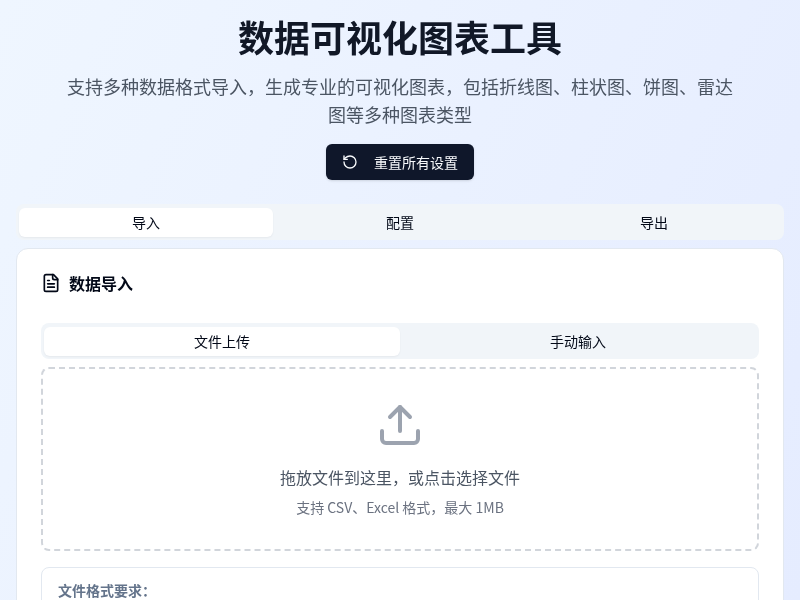Viewport: 800px width, 600px height.
Task: Click the 文件格式要求 heading
Action: pos(103,591)
